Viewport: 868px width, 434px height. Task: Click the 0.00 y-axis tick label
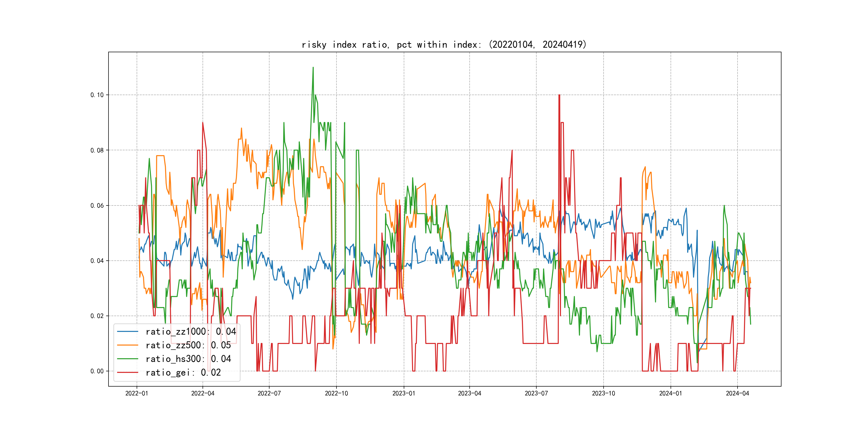[97, 371]
